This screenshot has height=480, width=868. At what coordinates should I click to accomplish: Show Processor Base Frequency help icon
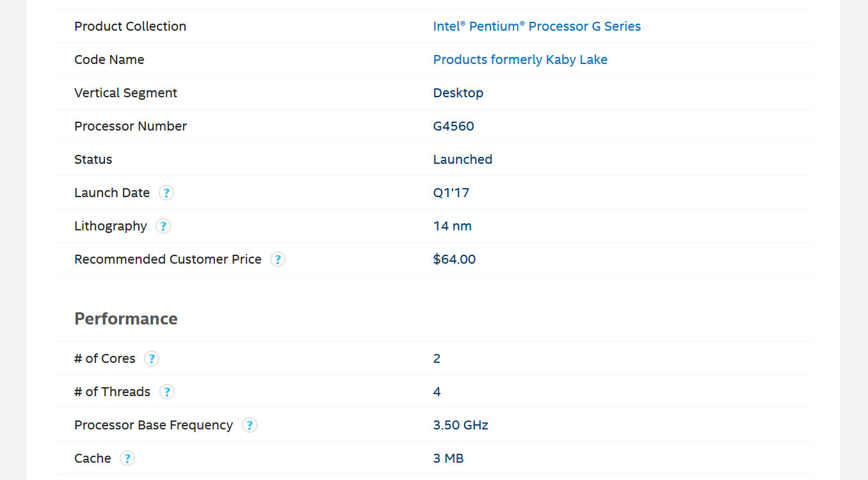[x=250, y=425]
